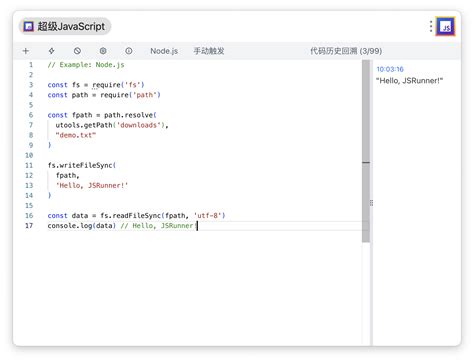
Task: Click the 超级JavaScript title tag
Action: pos(65,26)
